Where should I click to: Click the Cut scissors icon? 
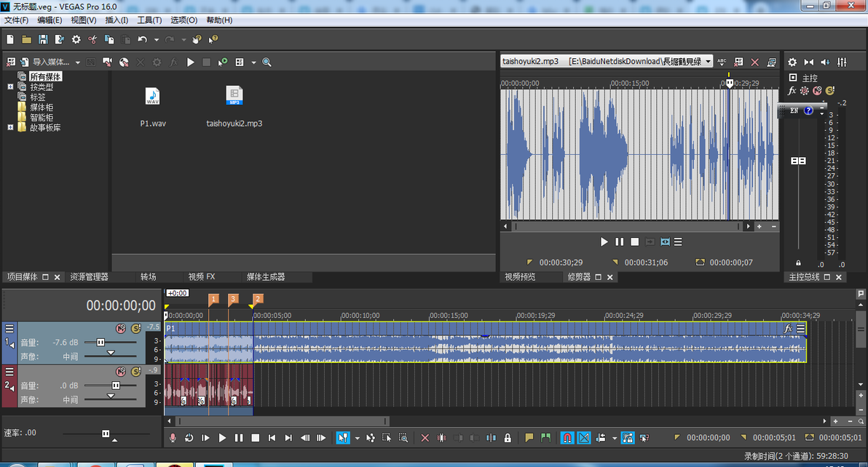tap(92, 39)
